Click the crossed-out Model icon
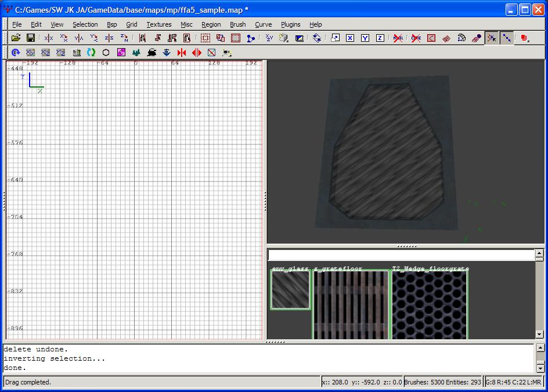This screenshot has height=392, width=548. (398, 38)
